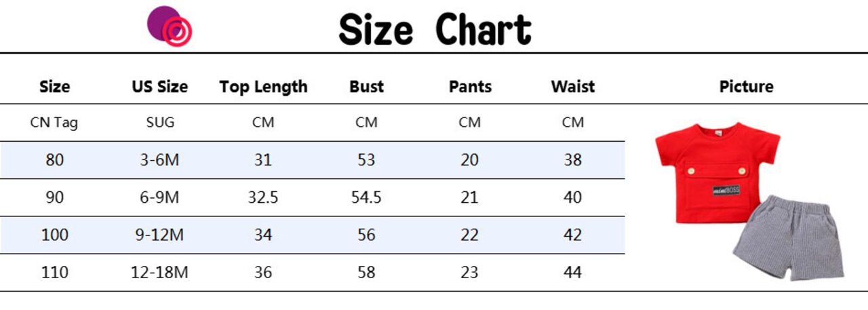
Task: Select the 12-18M US size cell
Action: pyautogui.click(x=160, y=273)
